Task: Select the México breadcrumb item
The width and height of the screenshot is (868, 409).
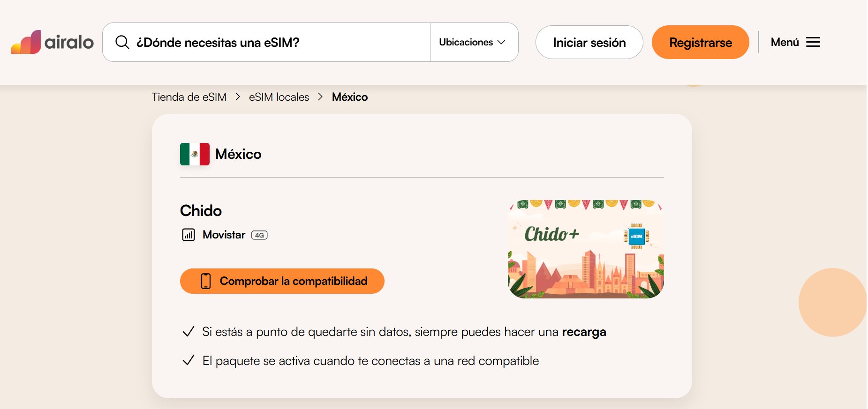Action: pos(350,97)
